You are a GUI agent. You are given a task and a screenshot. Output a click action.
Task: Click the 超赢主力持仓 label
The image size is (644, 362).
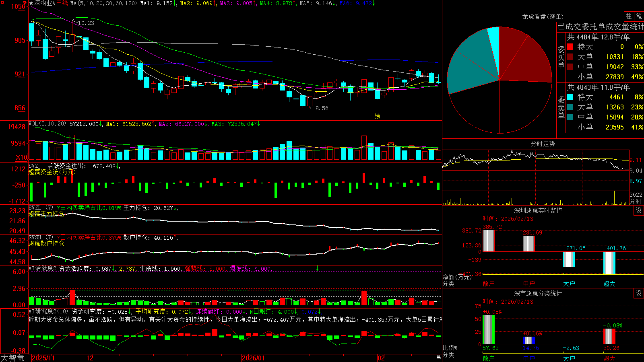[x=46, y=214]
